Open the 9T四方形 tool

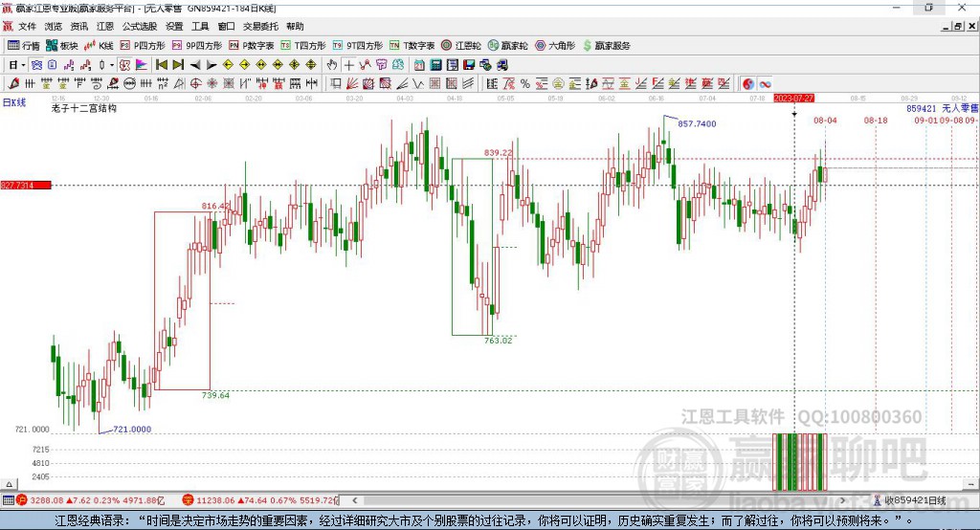(x=358, y=46)
